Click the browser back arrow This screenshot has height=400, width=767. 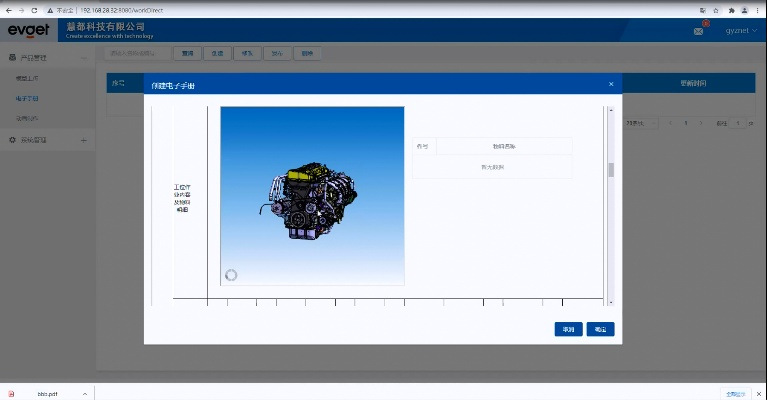click(7, 10)
